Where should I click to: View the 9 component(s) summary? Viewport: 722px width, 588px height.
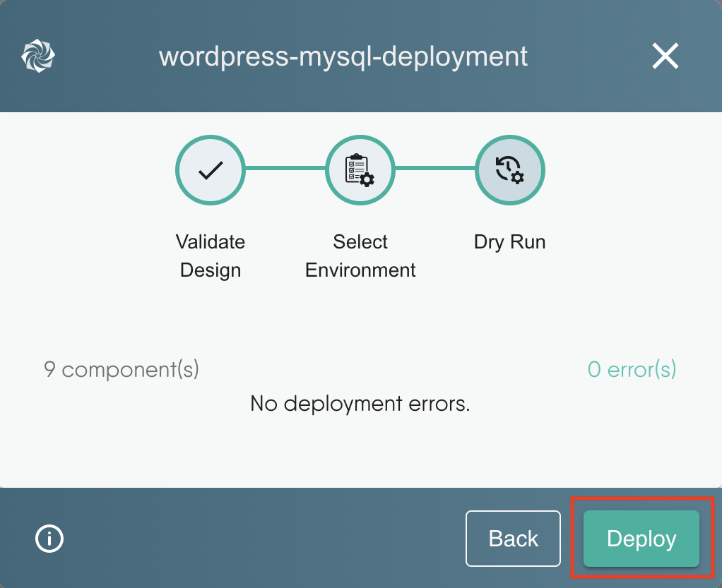(120, 369)
